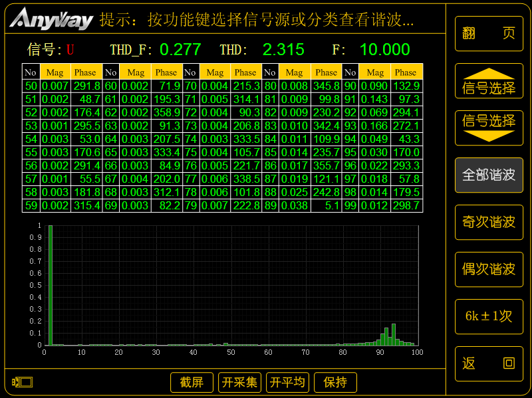Click the storage/screenshot status icon at bottom left
Screen dimensions: 532x398
21,383
